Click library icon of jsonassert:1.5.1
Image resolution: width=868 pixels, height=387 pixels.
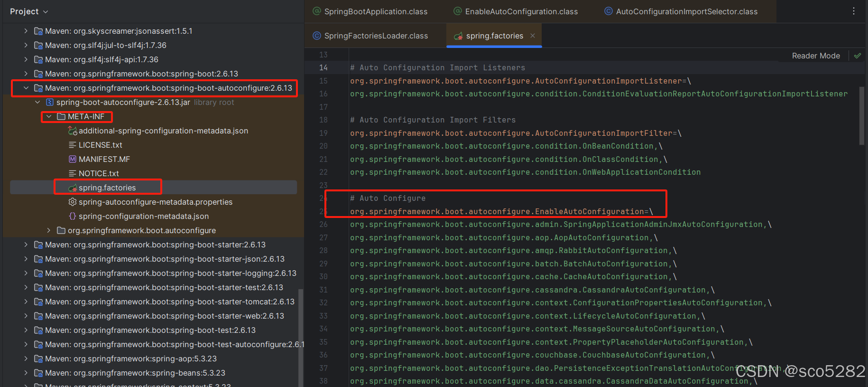[38, 31]
